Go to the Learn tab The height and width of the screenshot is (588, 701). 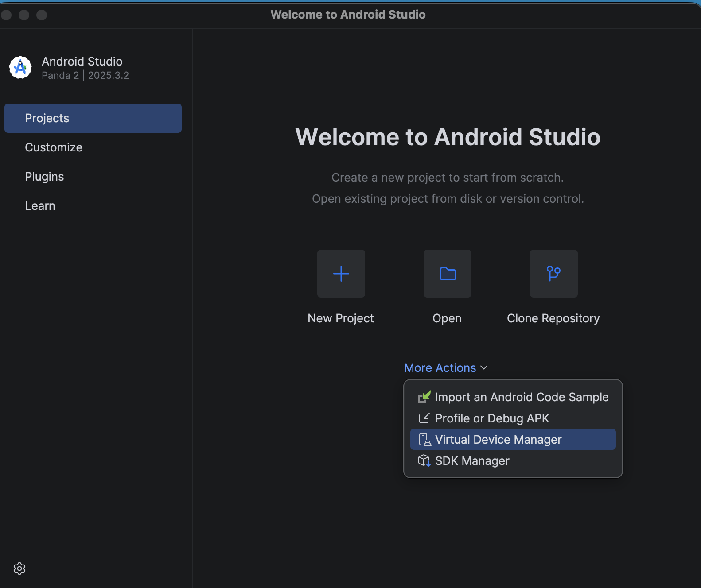(x=93, y=206)
